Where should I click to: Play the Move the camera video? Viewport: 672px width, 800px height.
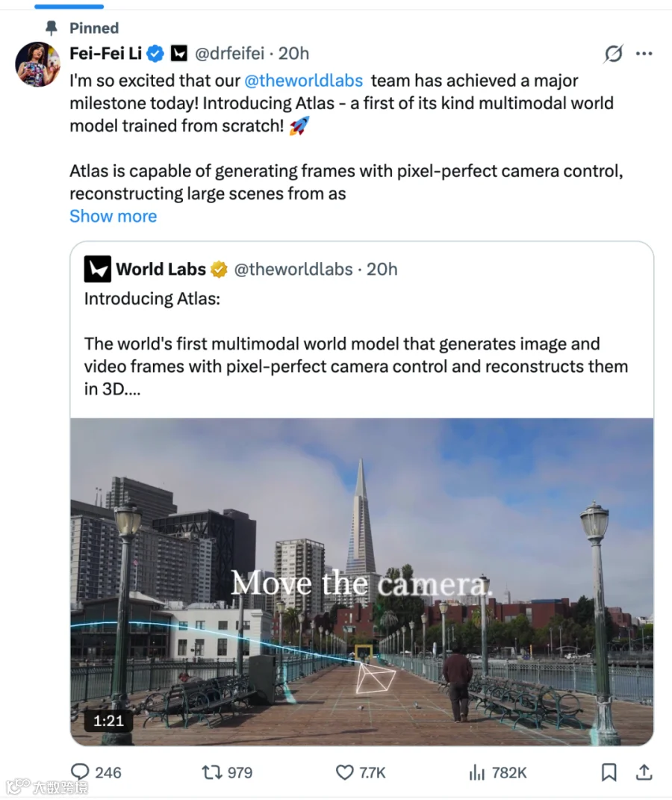[x=361, y=582]
